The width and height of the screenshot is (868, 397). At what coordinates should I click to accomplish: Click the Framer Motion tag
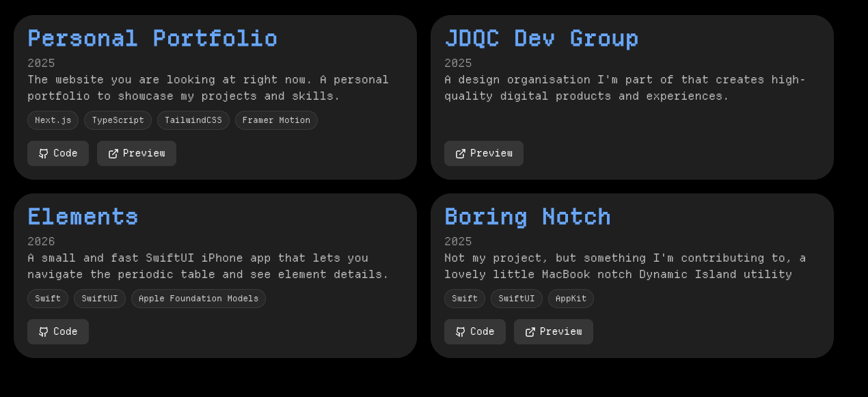click(276, 120)
